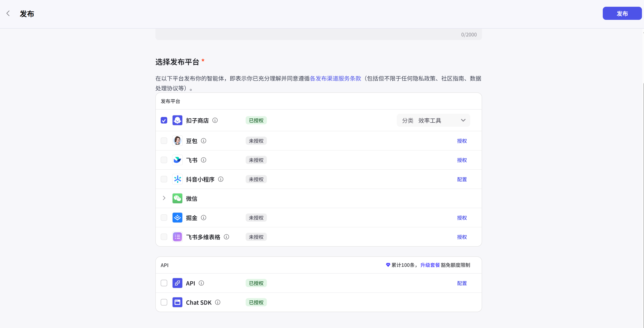The width and height of the screenshot is (644, 328).
Task: Click the blue 发布 button
Action: click(x=622, y=13)
